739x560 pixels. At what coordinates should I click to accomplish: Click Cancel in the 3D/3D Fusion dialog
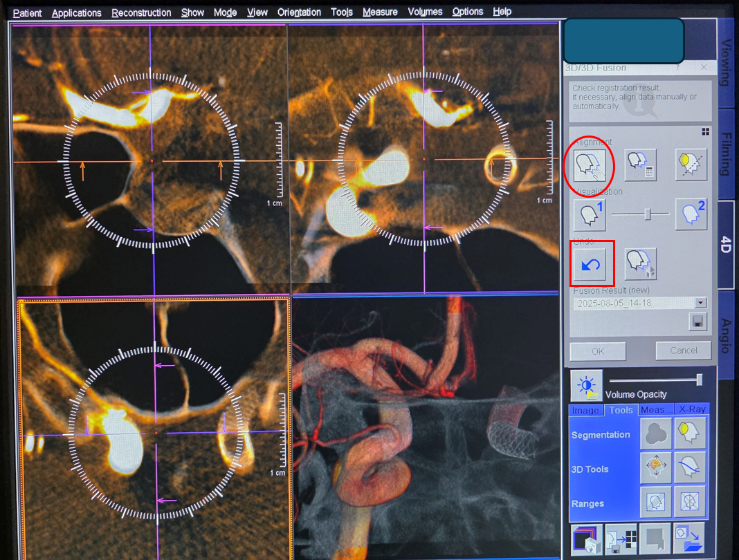click(x=683, y=351)
